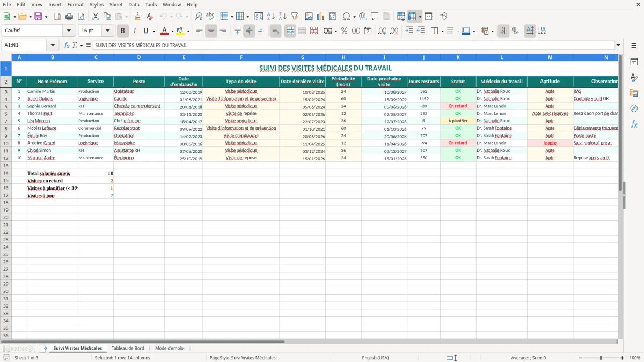This screenshot has width=644, height=362.
Task: Click the Copy icon
Action: 107,17
